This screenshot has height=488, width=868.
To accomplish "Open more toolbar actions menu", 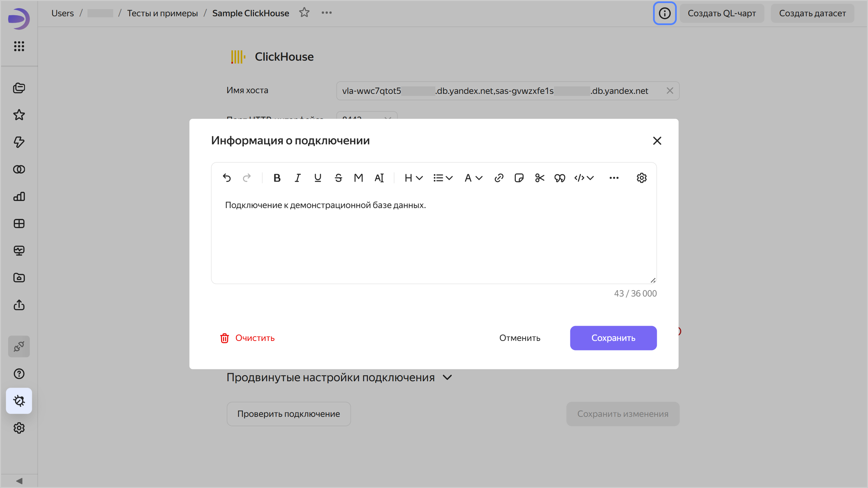I will pyautogui.click(x=614, y=178).
